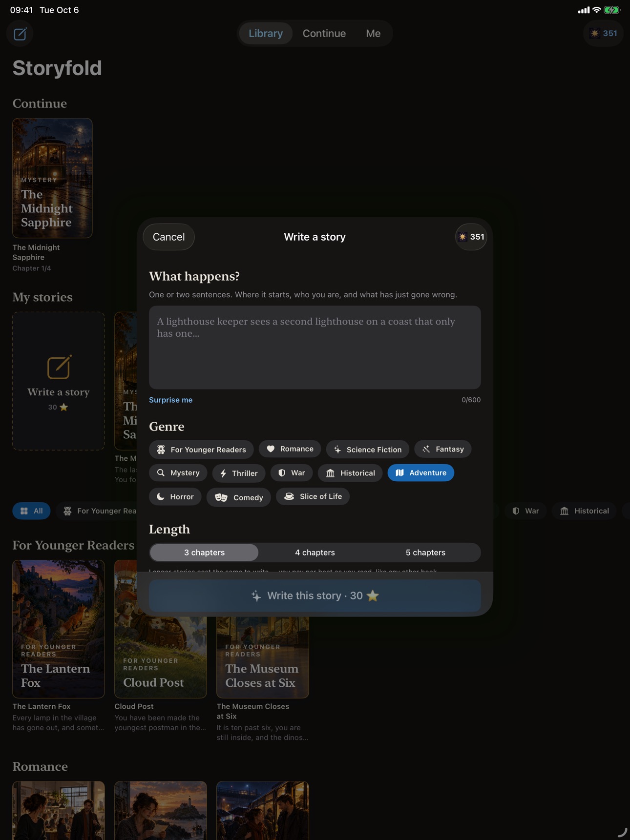Choose 4 chapters length
Viewport: 630px width, 840px height.
315,552
